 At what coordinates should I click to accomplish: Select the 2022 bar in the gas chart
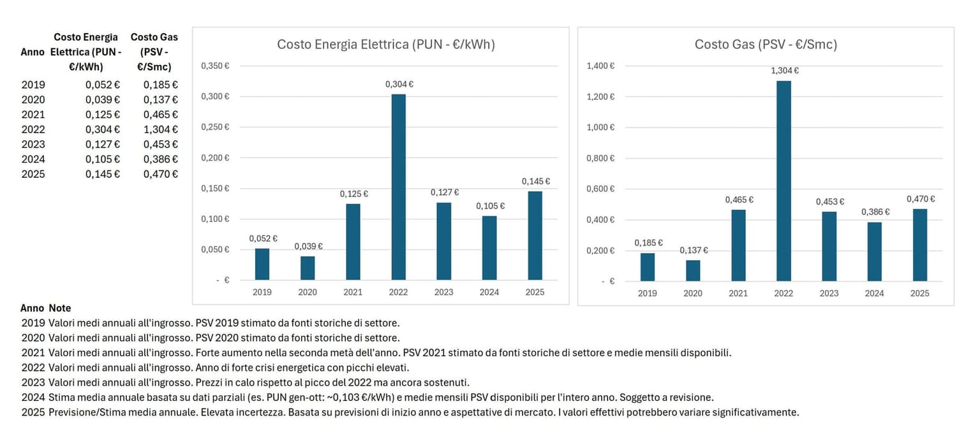(783, 180)
